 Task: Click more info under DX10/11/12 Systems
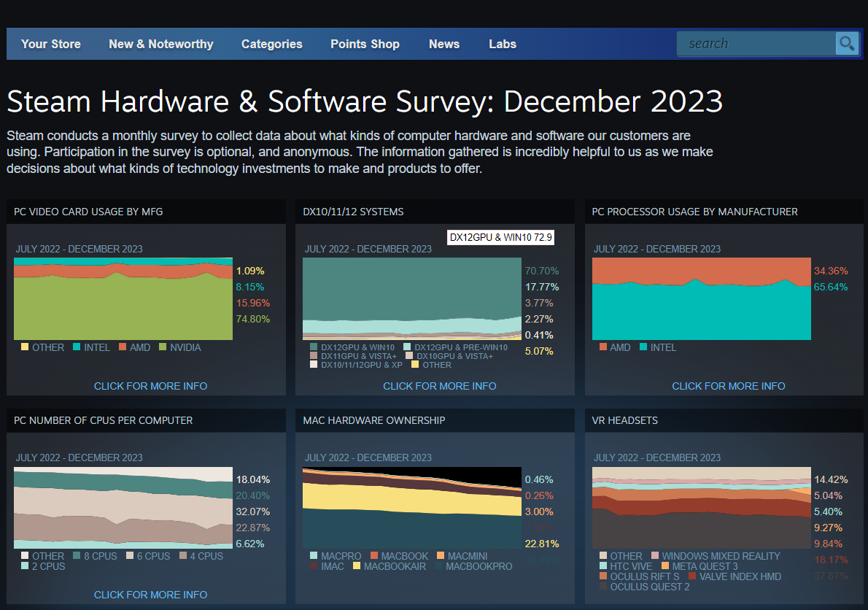[x=440, y=386]
